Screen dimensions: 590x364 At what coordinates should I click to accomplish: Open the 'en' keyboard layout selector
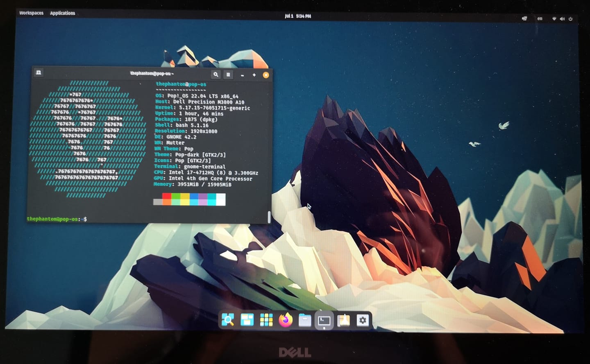[x=540, y=18]
